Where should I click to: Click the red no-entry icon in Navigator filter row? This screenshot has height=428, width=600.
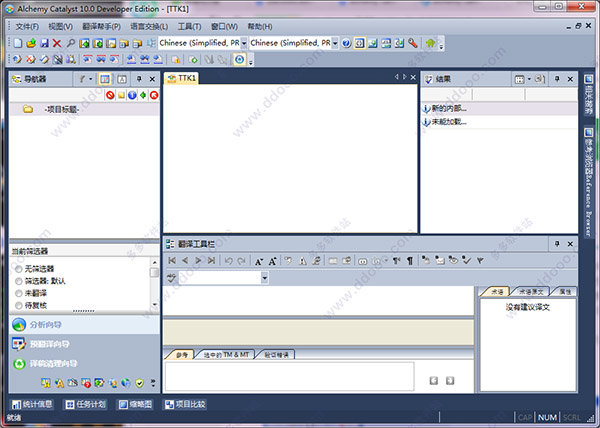110,95
